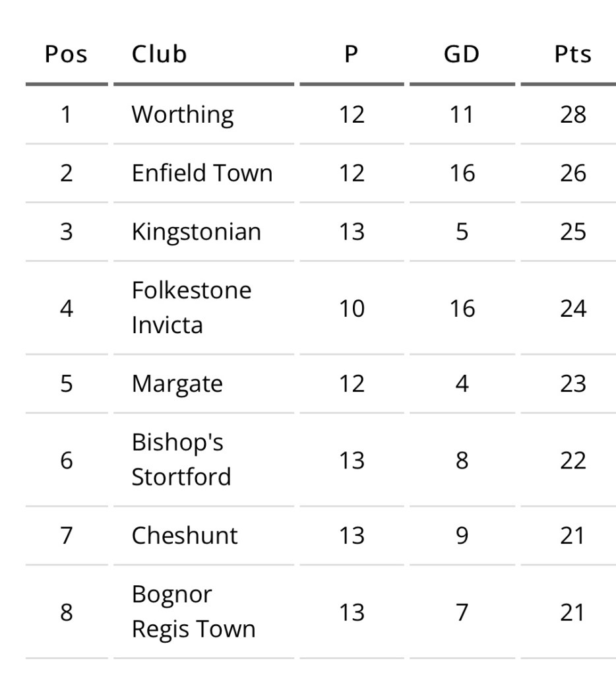The height and width of the screenshot is (675, 616).
Task: Open the Cheshunt club entry
Action: tap(184, 535)
